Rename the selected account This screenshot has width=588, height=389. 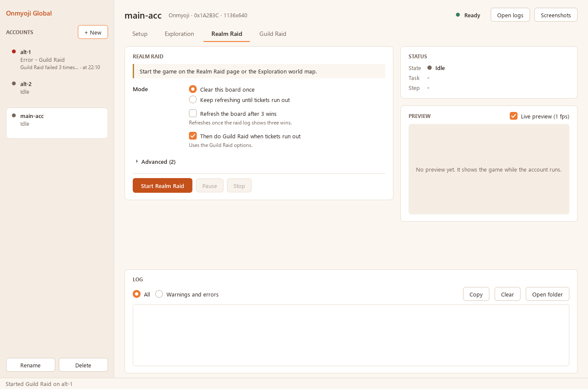pos(31,365)
